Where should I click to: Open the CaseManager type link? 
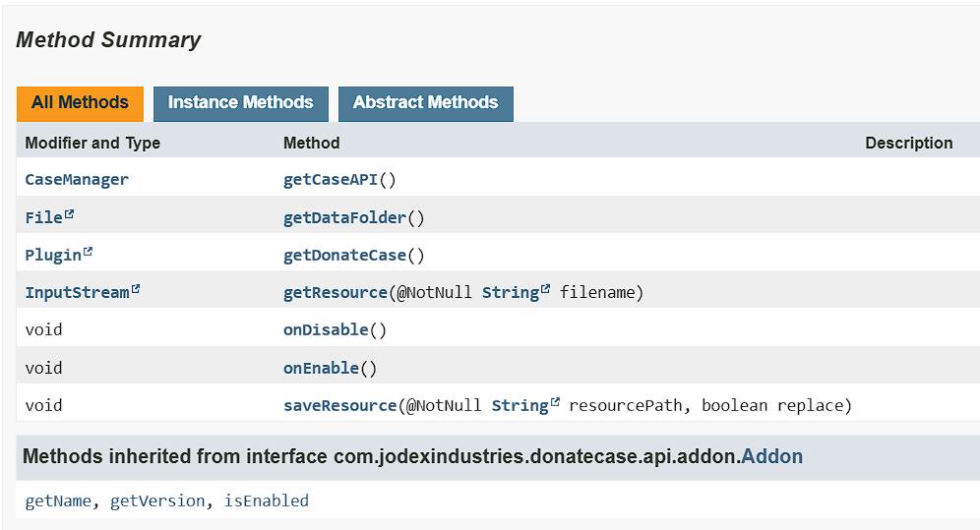click(x=77, y=180)
